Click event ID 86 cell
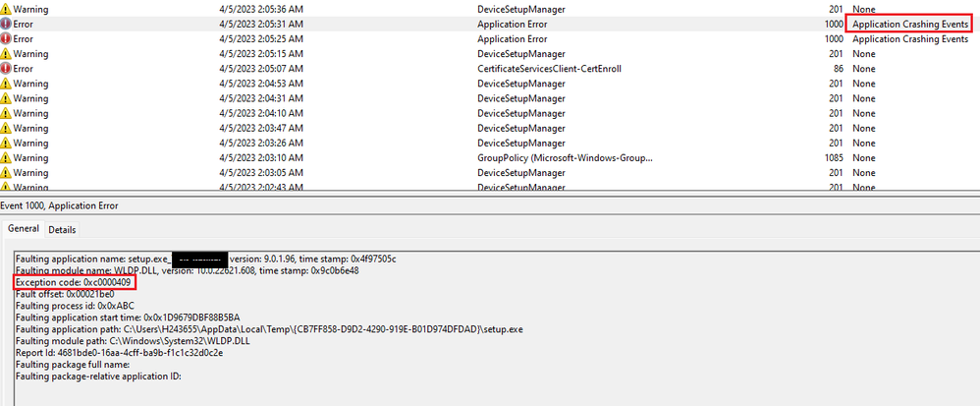 [x=839, y=69]
